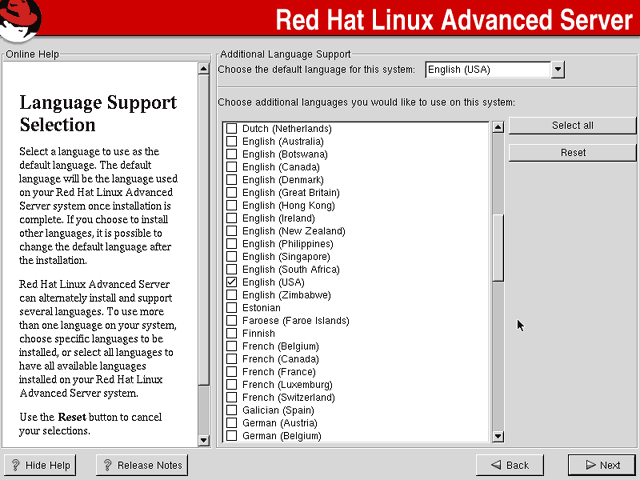Click the Select all button

[572, 125]
